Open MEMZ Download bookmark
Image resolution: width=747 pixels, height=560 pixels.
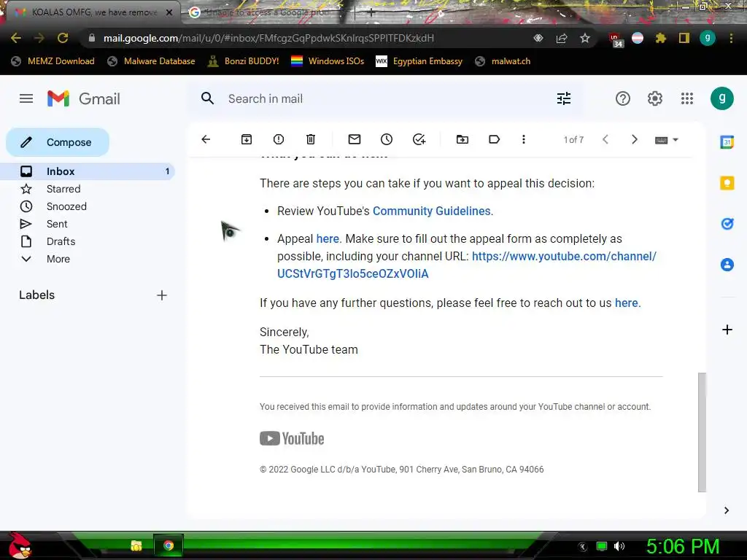(53, 61)
